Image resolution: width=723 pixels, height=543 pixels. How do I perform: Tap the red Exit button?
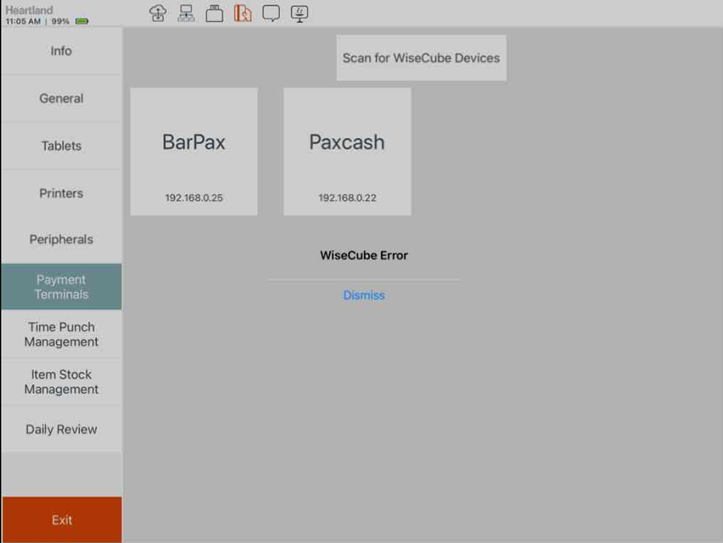click(x=61, y=520)
